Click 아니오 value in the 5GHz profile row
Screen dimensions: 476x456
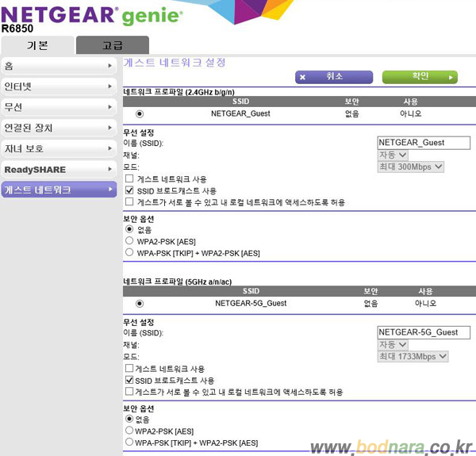pyautogui.click(x=425, y=304)
